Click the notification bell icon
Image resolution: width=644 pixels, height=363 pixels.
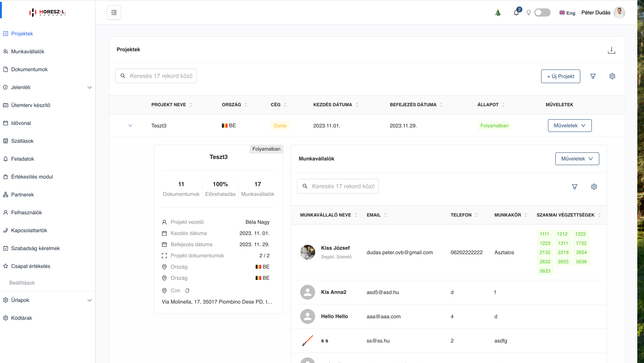pos(516,13)
